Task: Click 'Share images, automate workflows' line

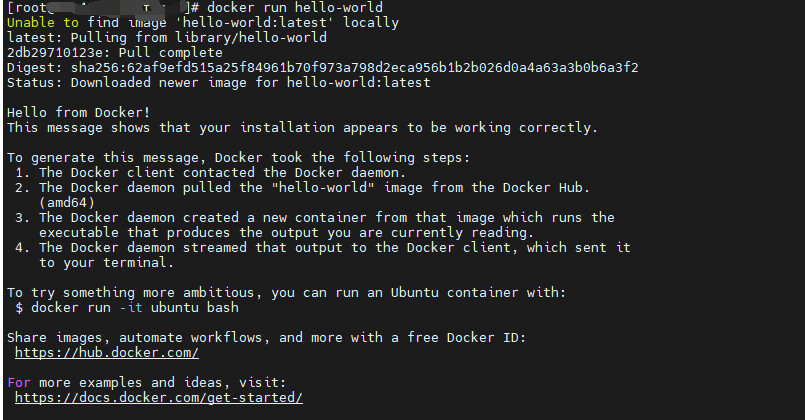Action: pos(266,337)
